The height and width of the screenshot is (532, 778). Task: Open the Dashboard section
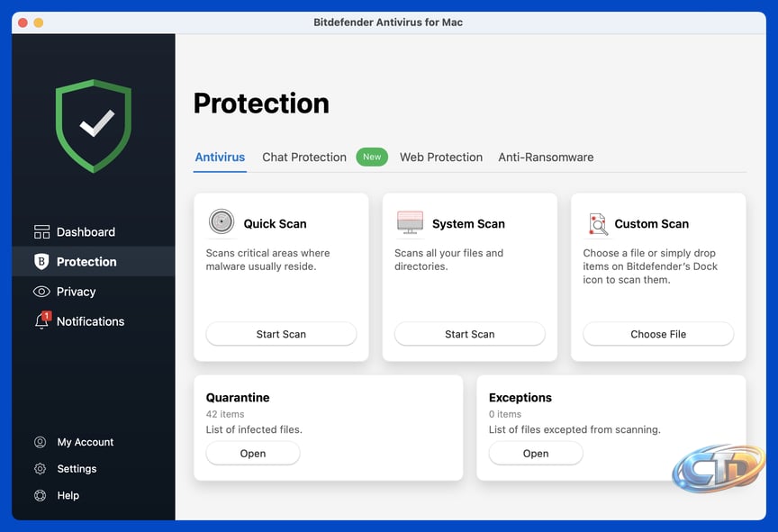point(94,232)
